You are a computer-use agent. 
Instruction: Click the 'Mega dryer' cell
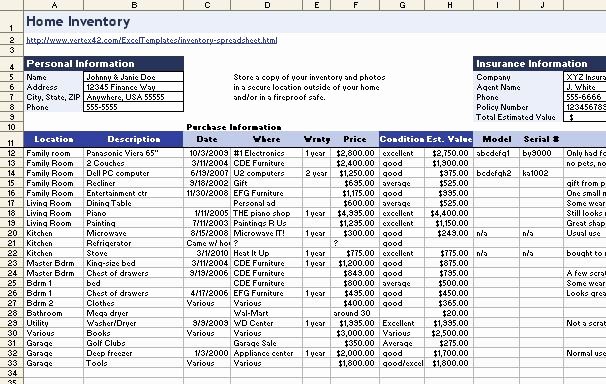[133, 313]
